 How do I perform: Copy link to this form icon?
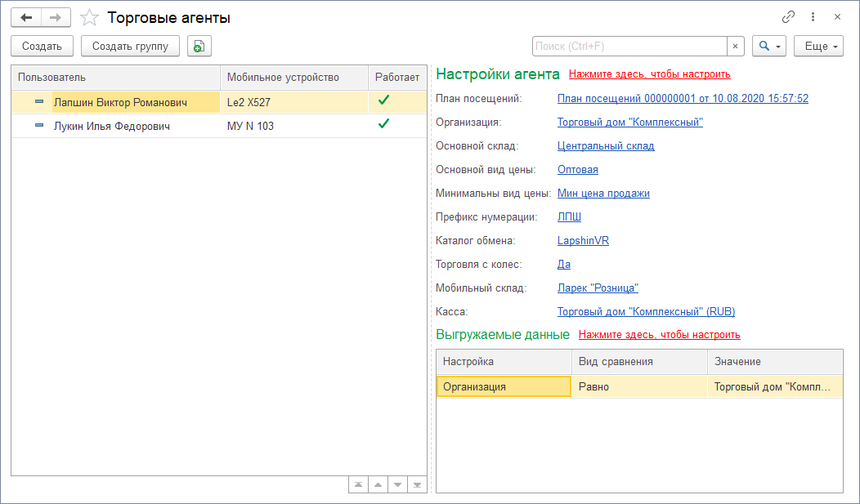(x=789, y=17)
